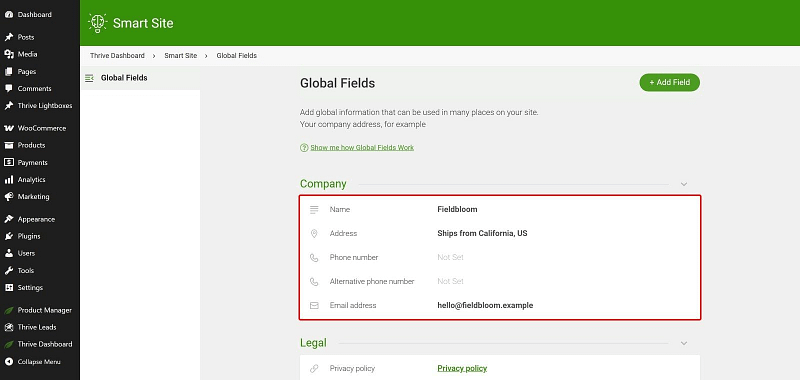Image resolution: width=800 pixels, height=380 pixels.
Task: Click the Appearance brush icon
Action: [x=9, y=219]
